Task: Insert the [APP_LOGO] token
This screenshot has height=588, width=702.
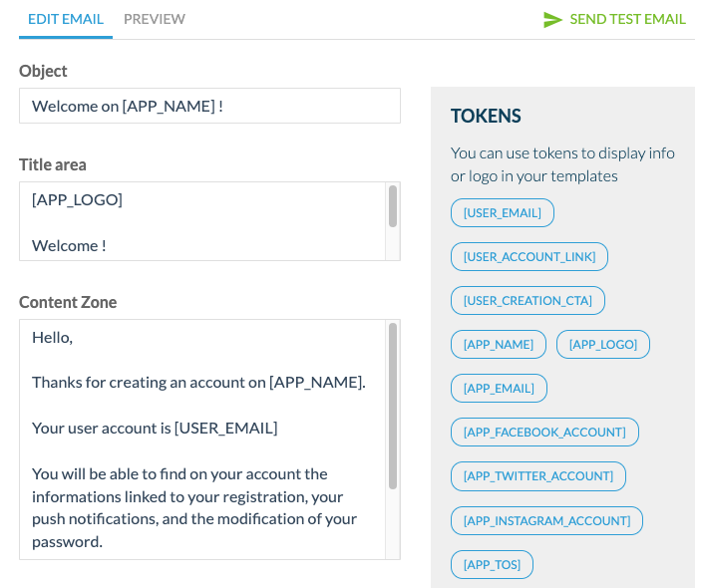Action: [x=602, y=345]
